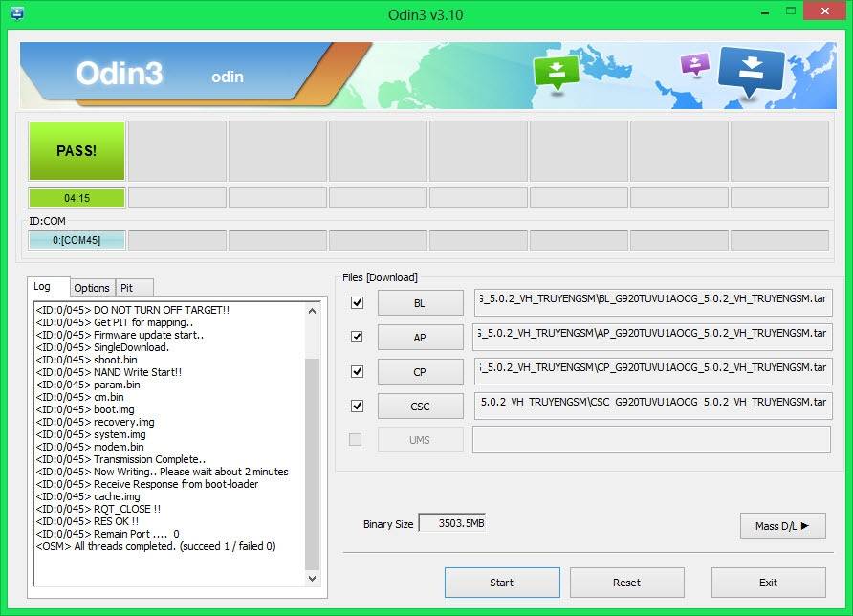Reset the Odin settings
The height and width of the screenshot is (616, 853).
pos(626,583)
